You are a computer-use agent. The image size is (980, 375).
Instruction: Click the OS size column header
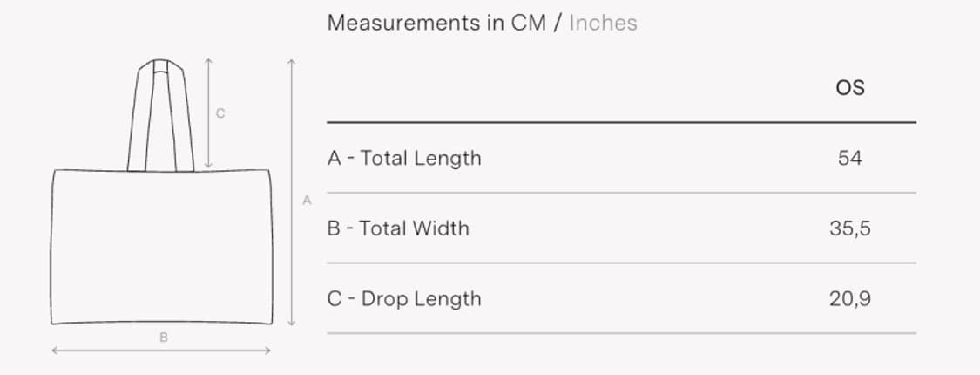849,87
